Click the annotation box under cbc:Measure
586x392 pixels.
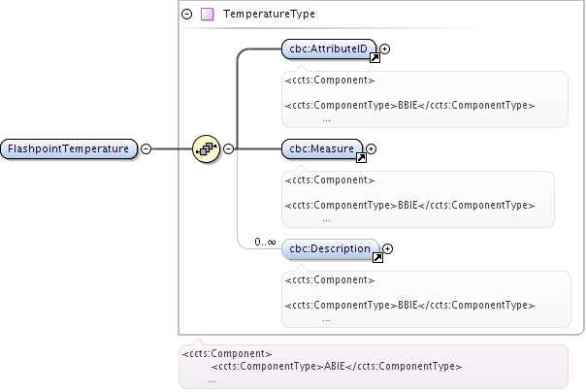(x=418, y=199)
